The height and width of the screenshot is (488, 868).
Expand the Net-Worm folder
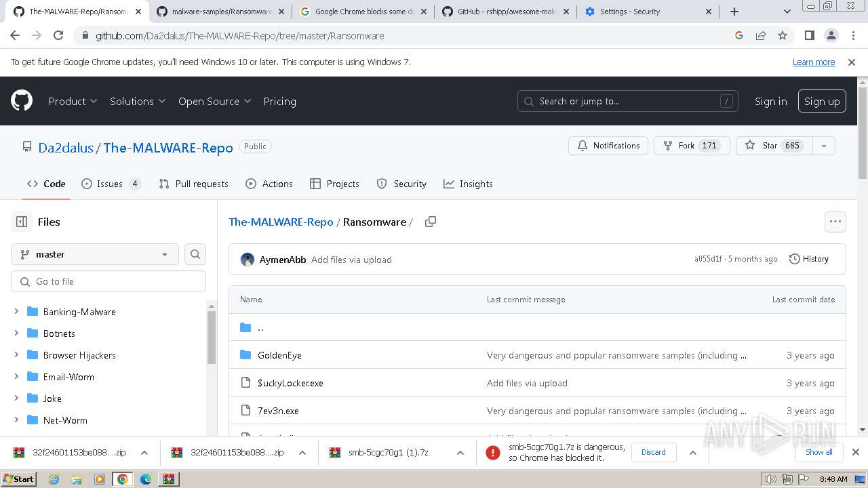click(16, 420)
